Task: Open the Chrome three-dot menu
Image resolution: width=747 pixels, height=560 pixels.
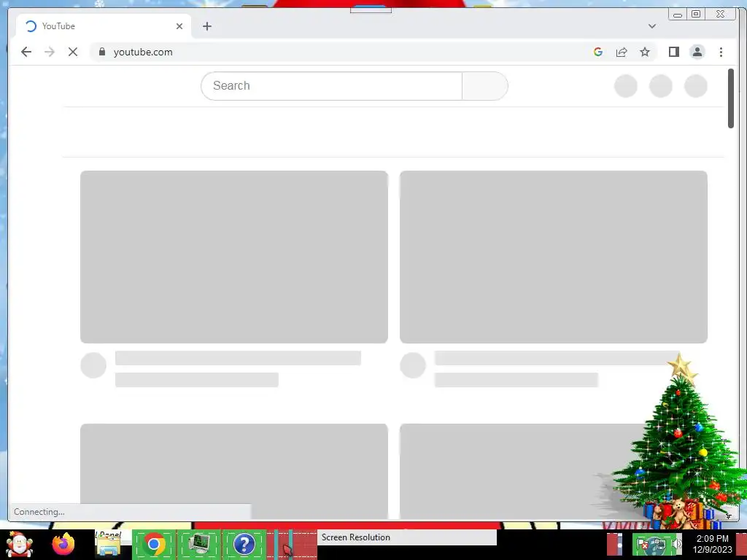Action: coord(721,52)
